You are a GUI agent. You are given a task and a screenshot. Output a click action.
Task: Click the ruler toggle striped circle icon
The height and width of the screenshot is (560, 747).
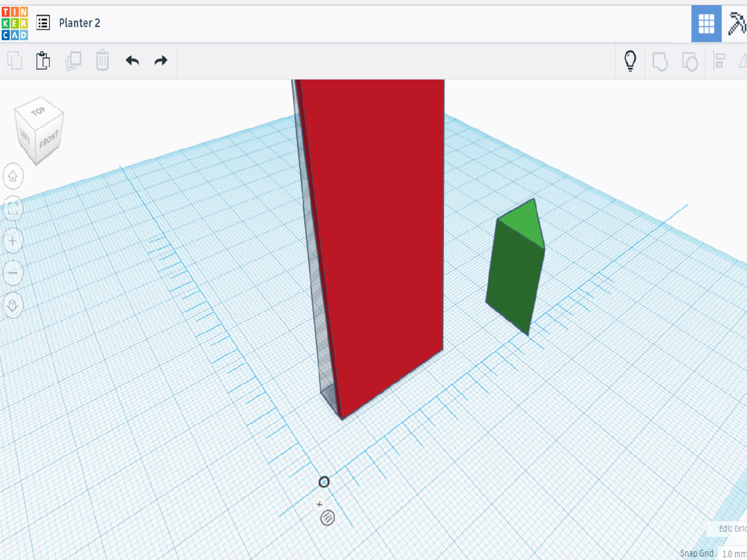(x=327, y=518)
